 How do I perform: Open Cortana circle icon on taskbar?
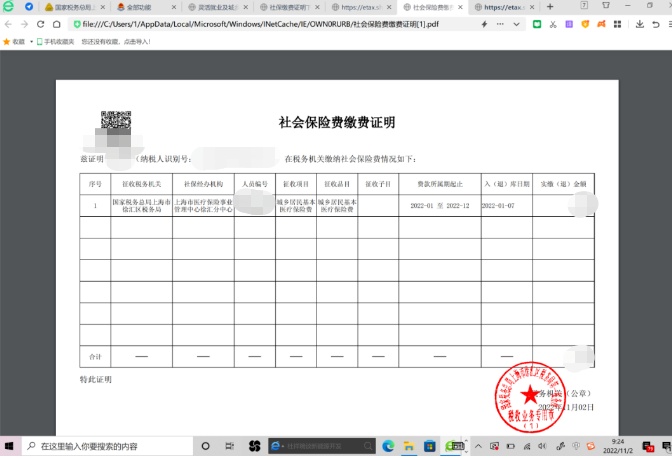click(205, 446)
